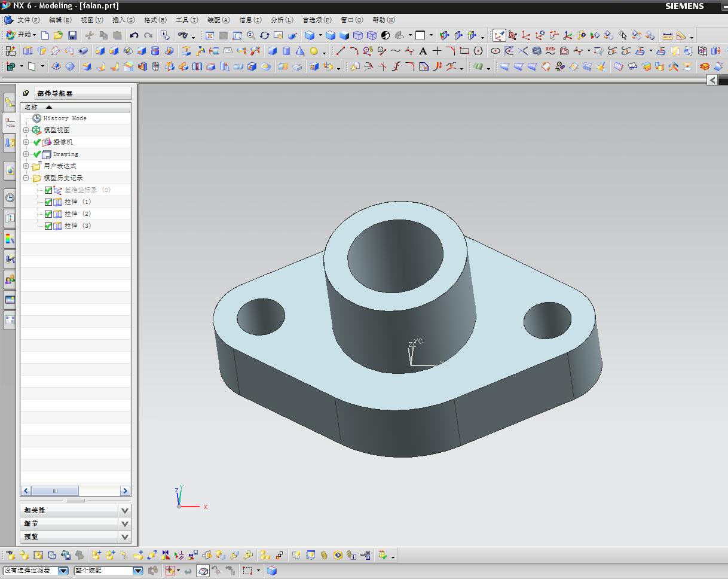Click the Mirror assembly icon in bottom toolbar

(166, 555)
